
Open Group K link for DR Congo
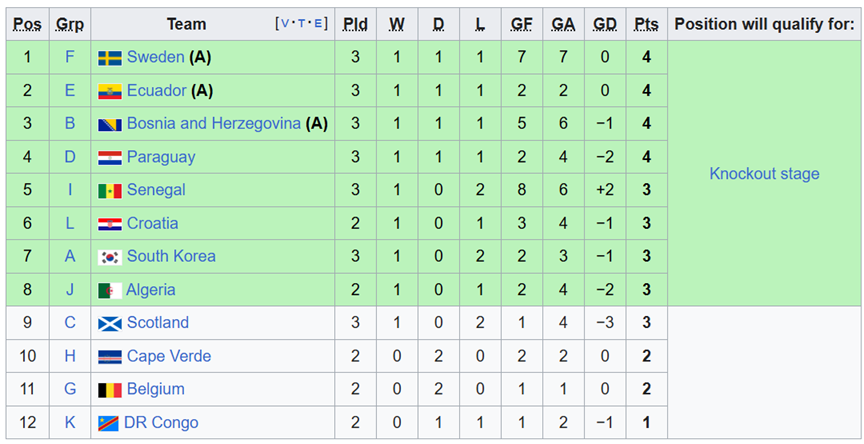point(69,423)
